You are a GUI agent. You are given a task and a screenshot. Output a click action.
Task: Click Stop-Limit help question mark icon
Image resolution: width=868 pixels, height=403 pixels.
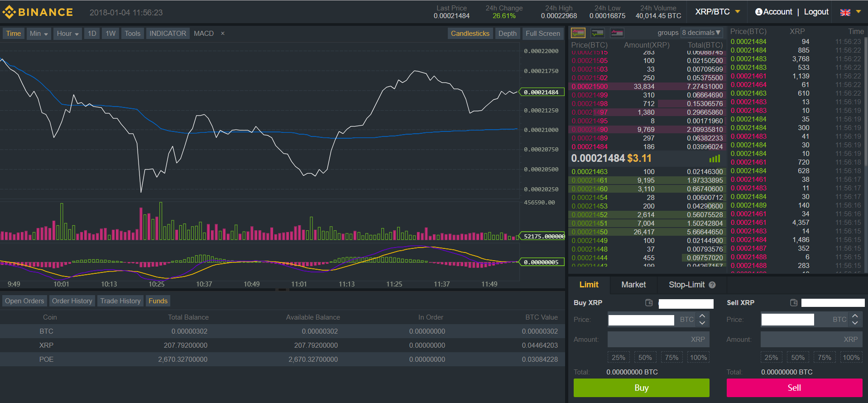coord(712,285)
